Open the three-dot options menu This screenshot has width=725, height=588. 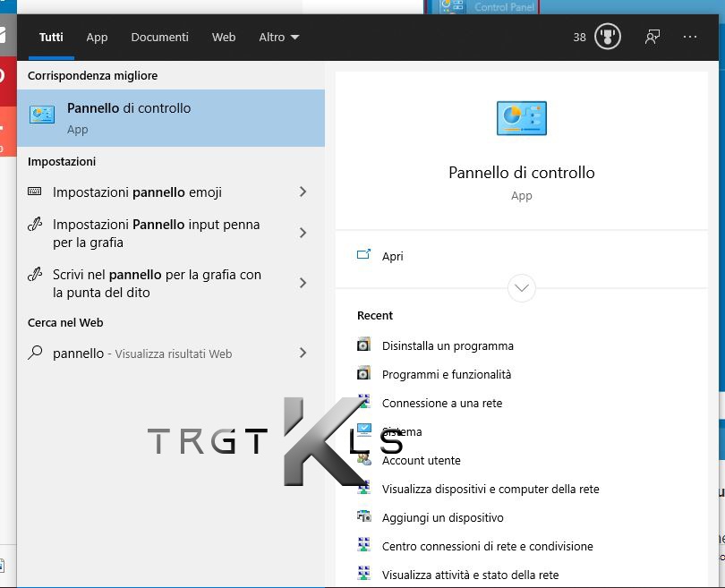[689, 37]
